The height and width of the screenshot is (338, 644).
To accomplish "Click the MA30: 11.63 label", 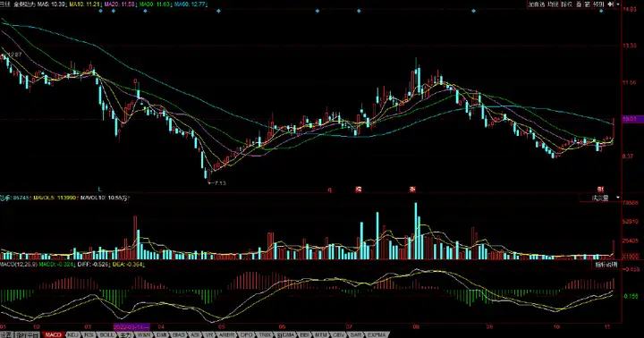I will coord(155,4).
